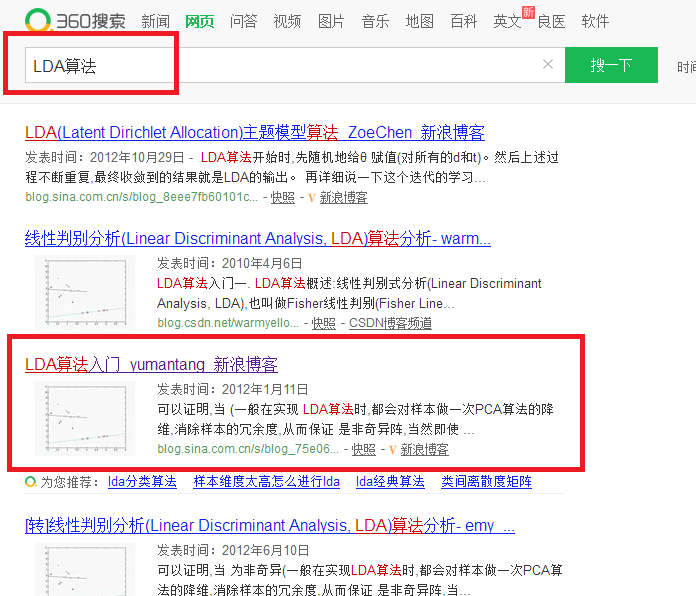Click recommended search lda经典算法
This screenshot has width=696, height=596.
click(390, 482)
